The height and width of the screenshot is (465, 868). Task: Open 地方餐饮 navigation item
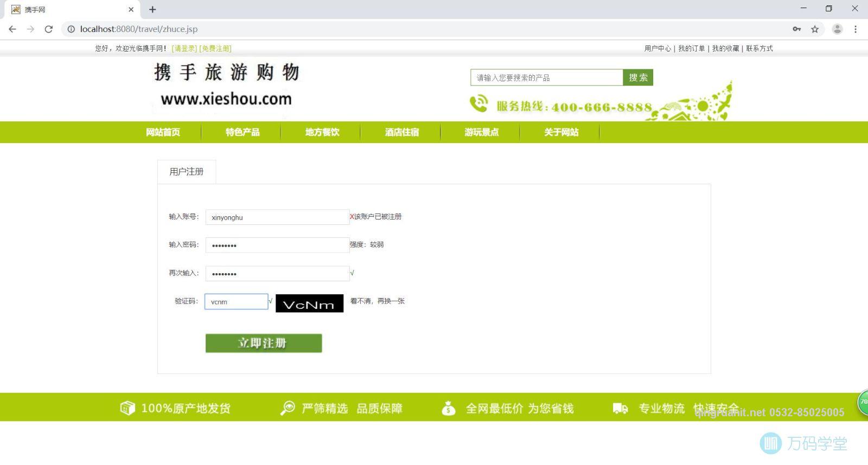tap(322, 132)
